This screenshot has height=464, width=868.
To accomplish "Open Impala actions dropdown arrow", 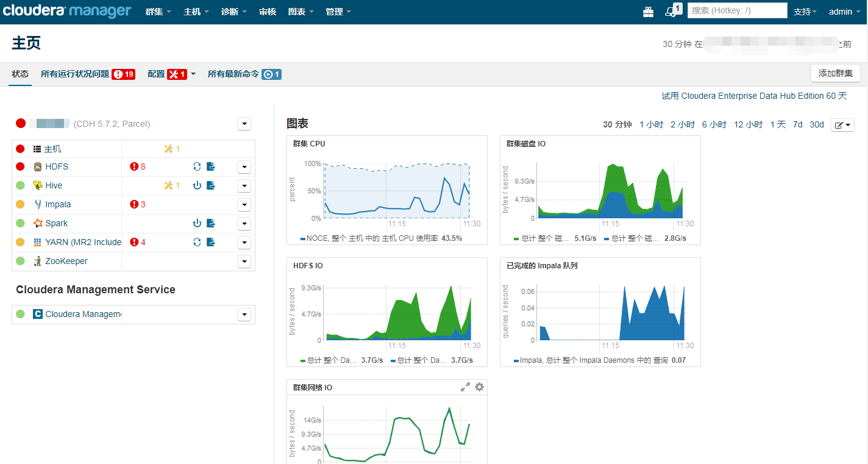I will [x=244, y=205].
